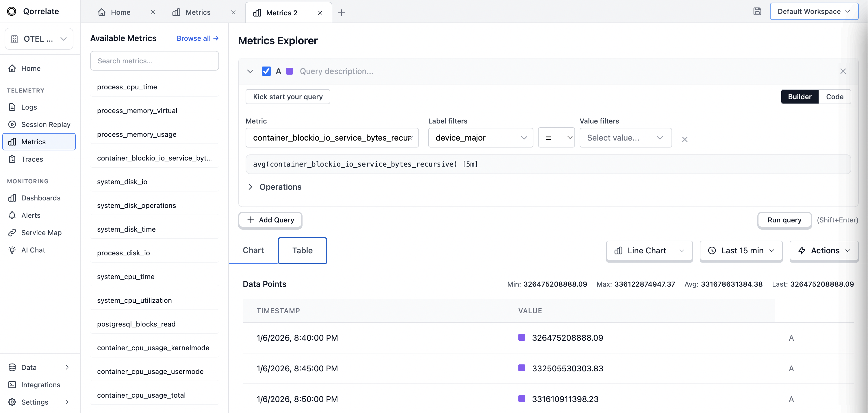Switch to the Chart tab
Viewport: 868px width, 413px height.
point(253,250)
